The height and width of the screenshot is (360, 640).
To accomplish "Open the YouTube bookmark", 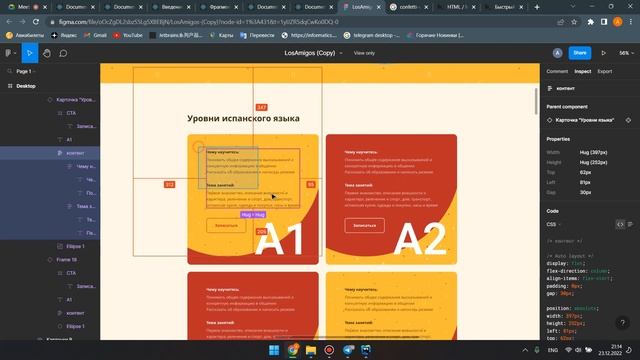I will 128,36.
